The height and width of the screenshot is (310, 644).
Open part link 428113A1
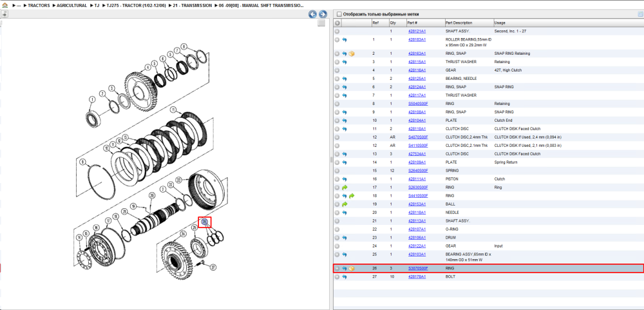[x=417, y=221]
